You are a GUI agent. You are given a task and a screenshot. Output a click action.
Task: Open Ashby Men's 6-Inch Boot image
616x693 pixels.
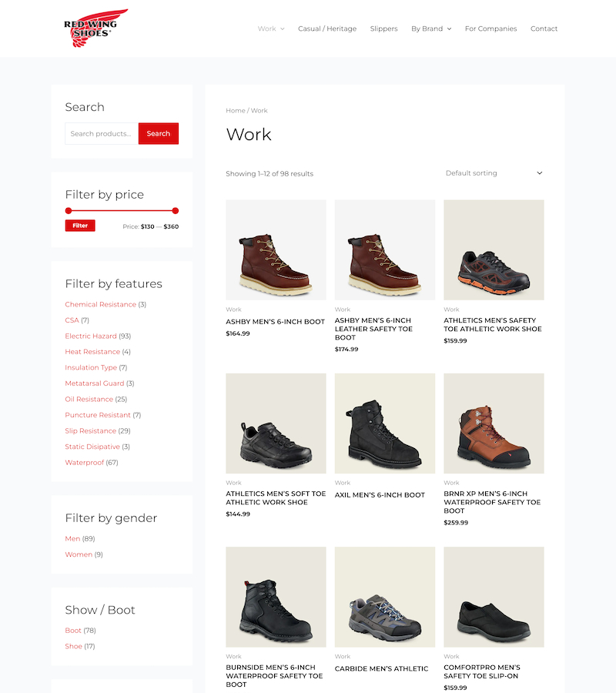pos(276,249)
